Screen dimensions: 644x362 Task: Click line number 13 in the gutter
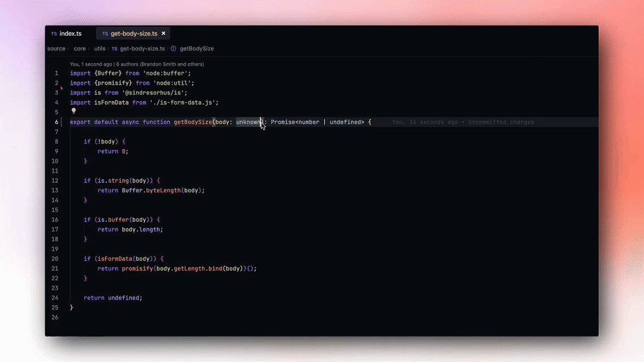(x=55, y=191)
